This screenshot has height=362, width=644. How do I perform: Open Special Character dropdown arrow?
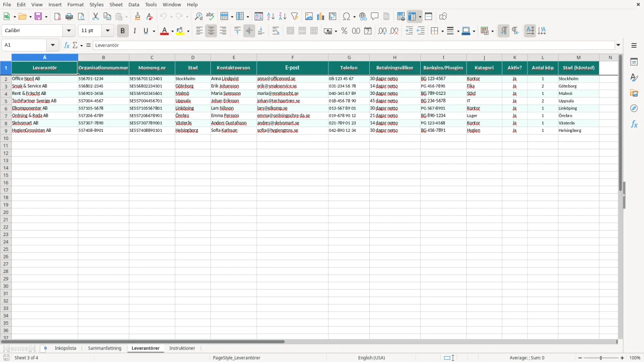354,17
